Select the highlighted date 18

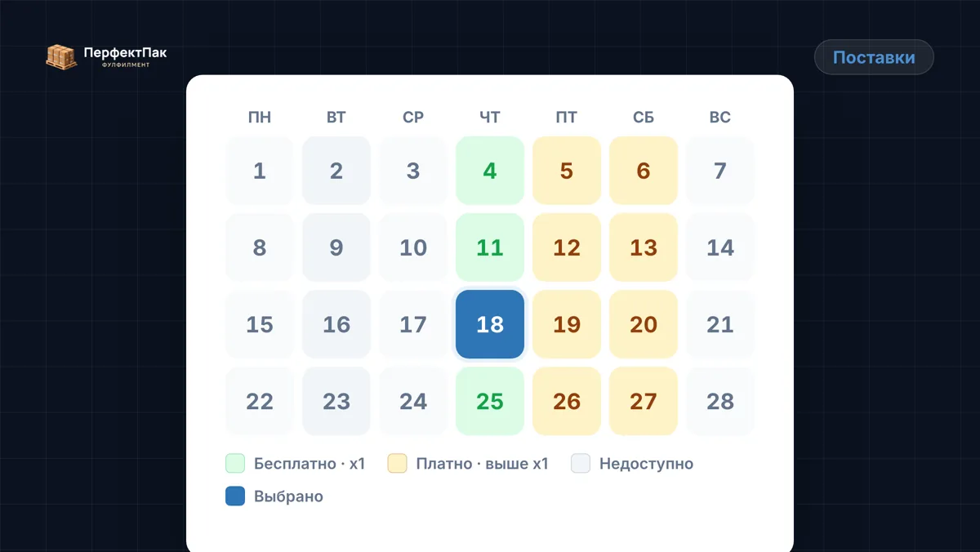pyautogui.click(x=490, y=324)
